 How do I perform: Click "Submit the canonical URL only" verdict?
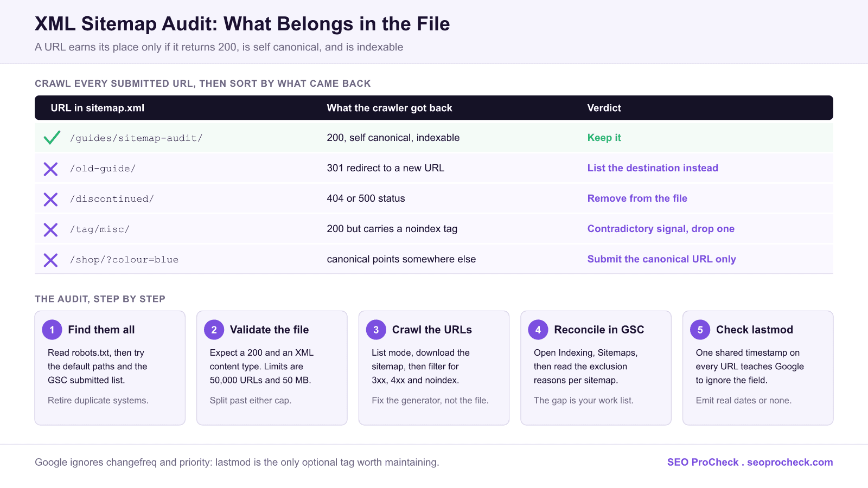661,259
